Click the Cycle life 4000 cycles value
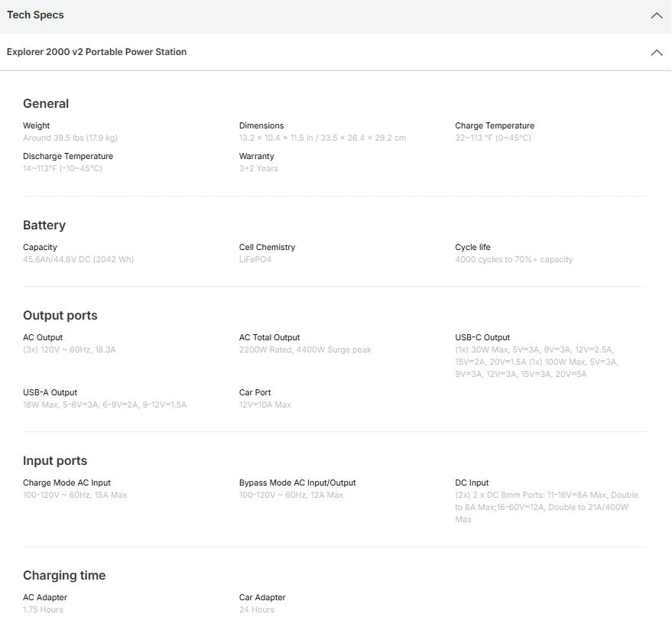 [513, 260]
